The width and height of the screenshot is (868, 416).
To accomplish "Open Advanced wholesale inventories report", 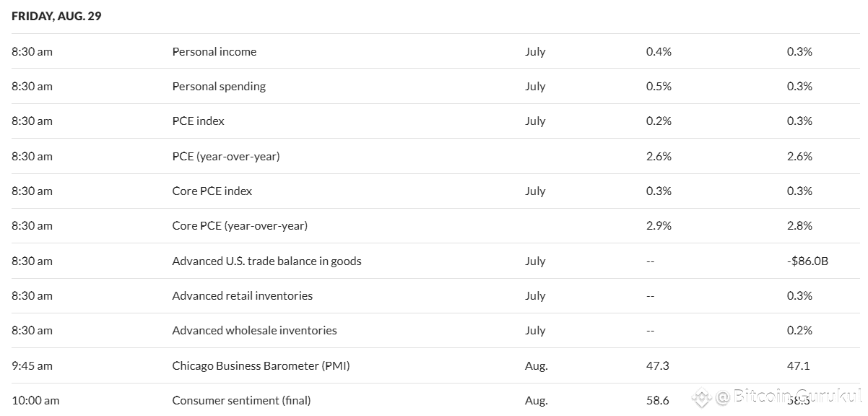I will click(255, 330).
